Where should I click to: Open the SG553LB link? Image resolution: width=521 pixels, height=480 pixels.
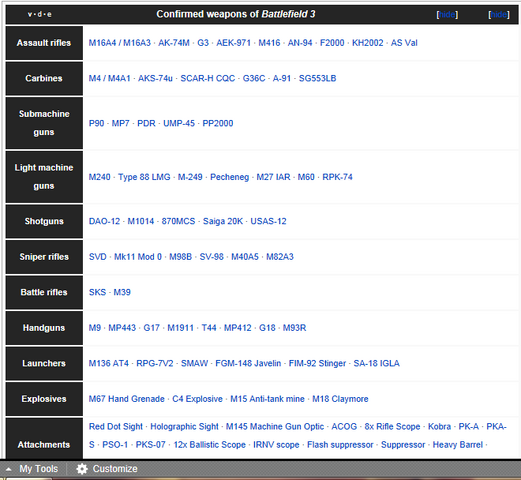[317, 78]
